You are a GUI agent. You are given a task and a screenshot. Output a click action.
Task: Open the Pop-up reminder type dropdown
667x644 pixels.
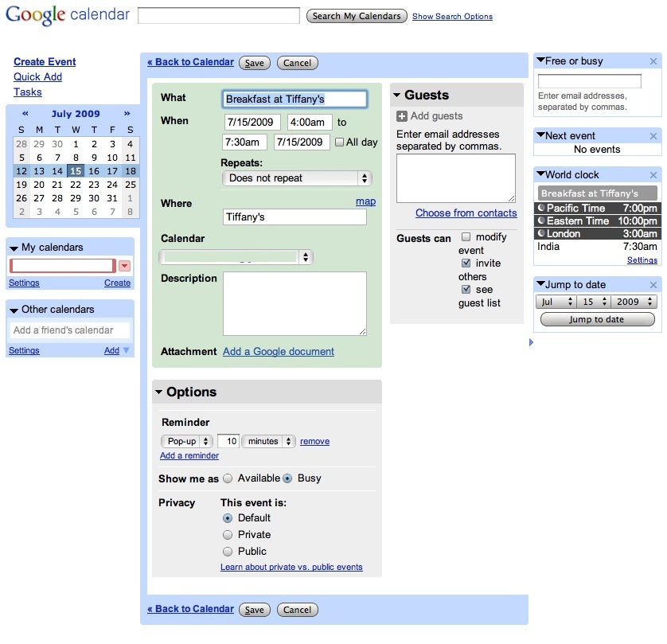coord(186,440)
